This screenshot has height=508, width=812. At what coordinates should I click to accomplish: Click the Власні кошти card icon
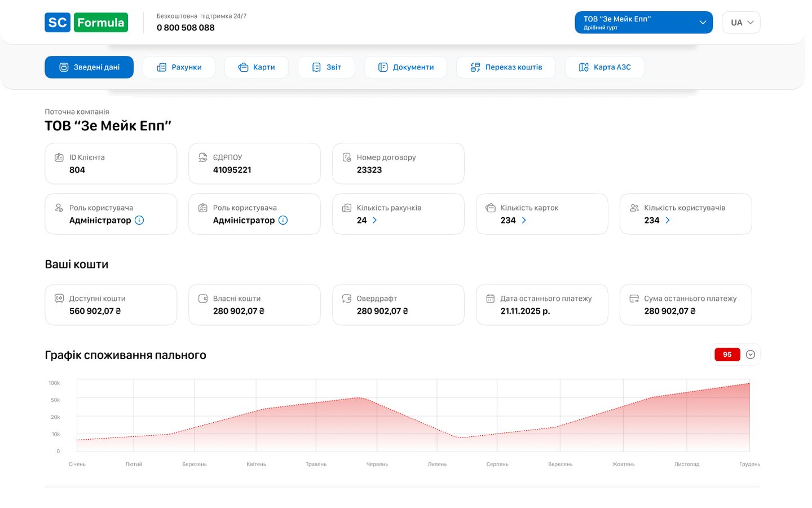pyautogui.click(x=203, y=299)
